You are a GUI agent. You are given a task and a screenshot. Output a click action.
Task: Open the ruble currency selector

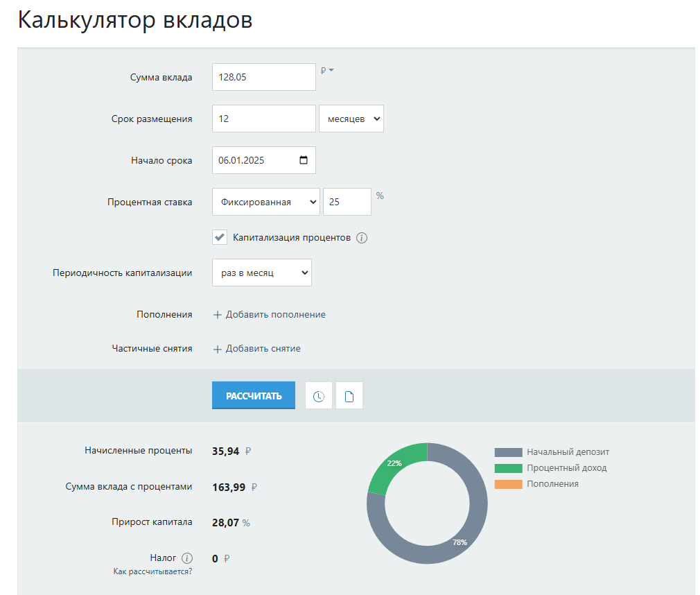[x=327, y=70]
